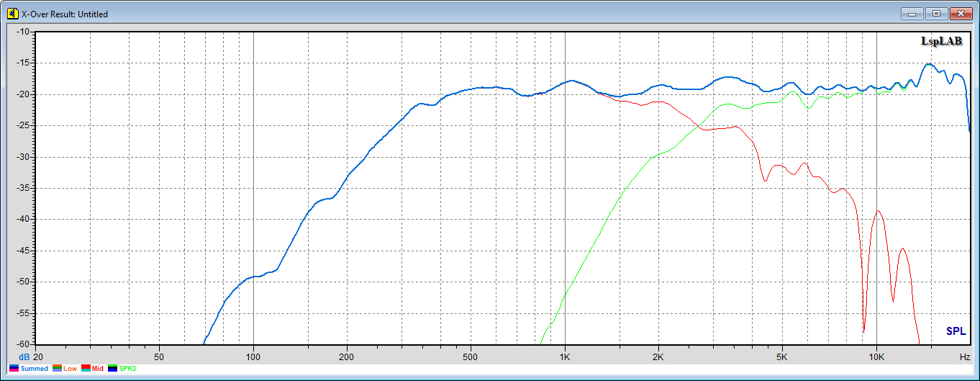980x381 pixels.
Task: Click the speaker app icon in title bar
Action: pyautogui.click(x=12, y=14)
